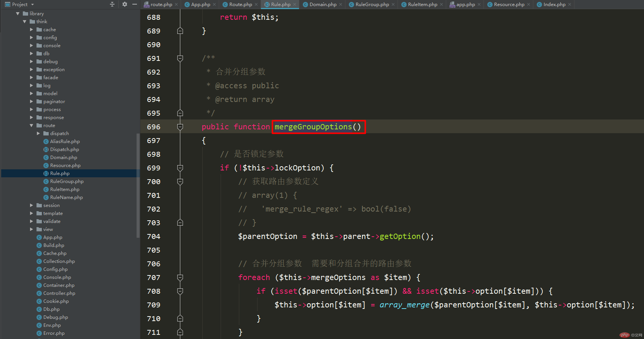Open Db.php in the project tree
Viewport: 644px width, 339px height.
click(x=51, y=309)
